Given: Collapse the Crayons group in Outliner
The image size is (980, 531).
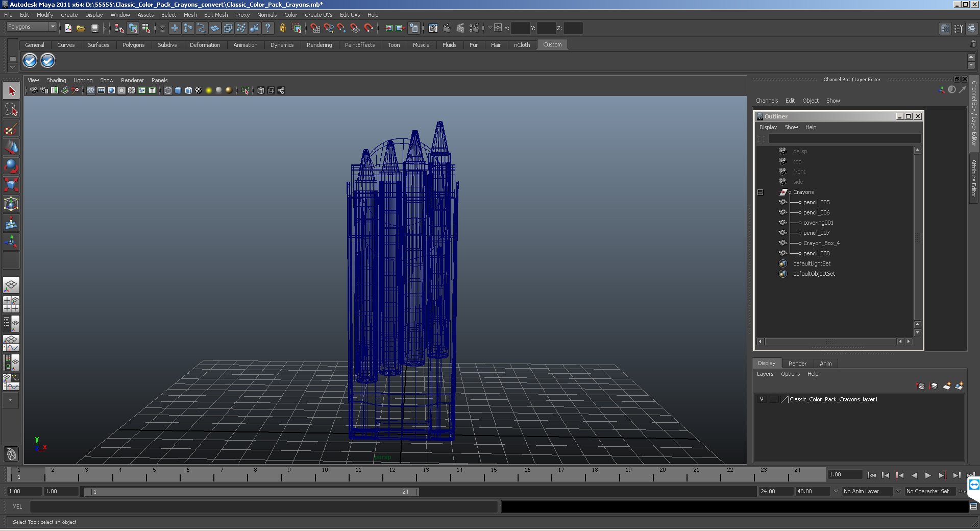Looking at the screenshot, I should pos(761,192).
